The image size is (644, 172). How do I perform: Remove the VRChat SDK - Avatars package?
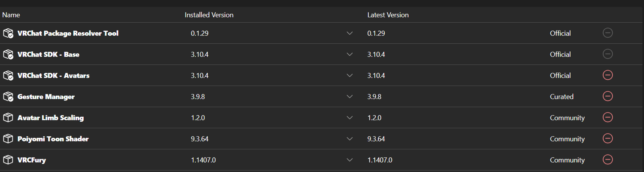pyautogui.click(x=608, y=75)
